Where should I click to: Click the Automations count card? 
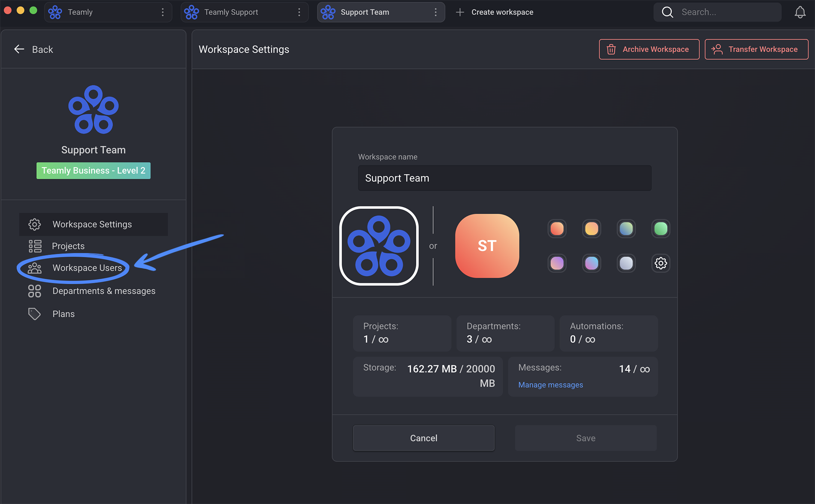tap(608, 333)
